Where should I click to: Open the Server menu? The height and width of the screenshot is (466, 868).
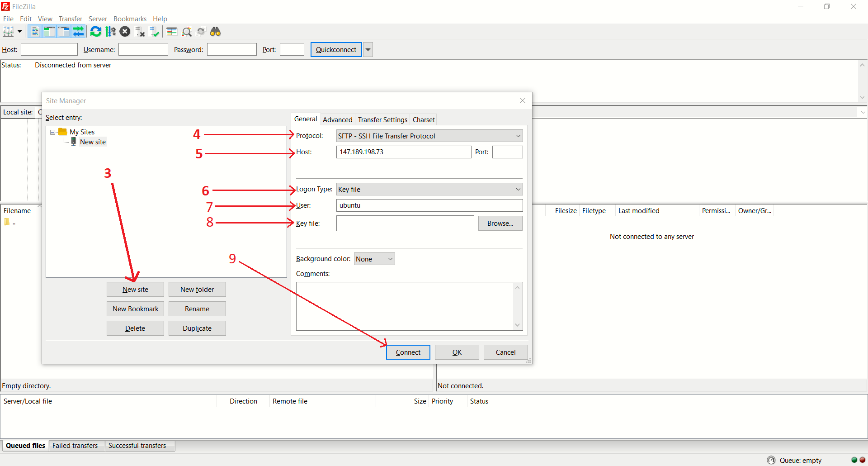click(x=98, y=19)
